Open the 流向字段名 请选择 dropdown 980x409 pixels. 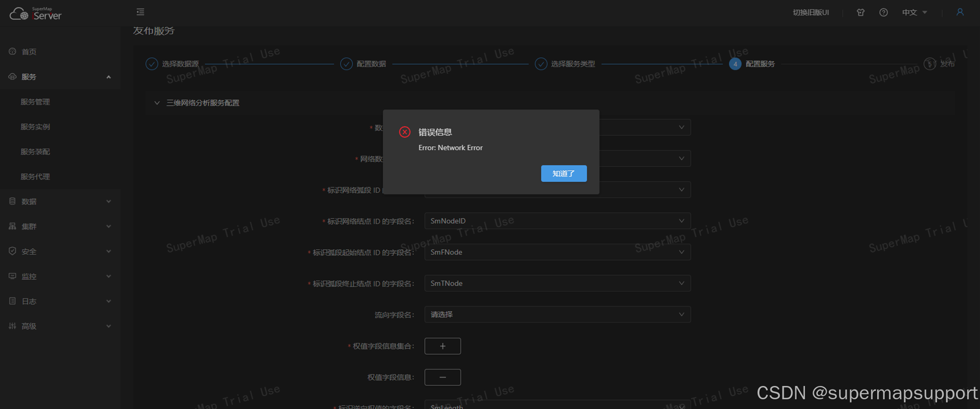coord(557,314)
